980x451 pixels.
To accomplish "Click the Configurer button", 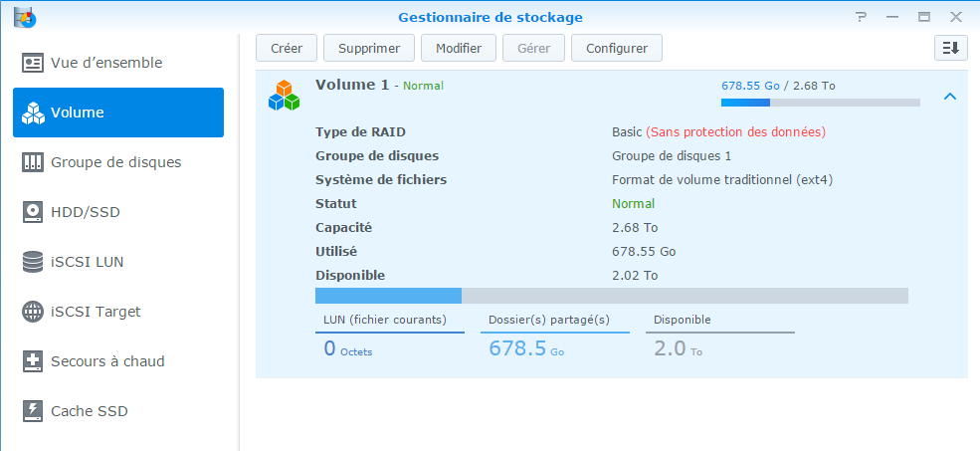I will [617, 48].
